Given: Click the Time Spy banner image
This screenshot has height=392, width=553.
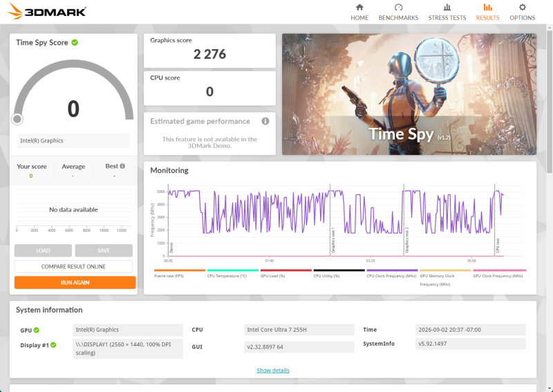Looking at the screenshot, I should click(409, 94).
